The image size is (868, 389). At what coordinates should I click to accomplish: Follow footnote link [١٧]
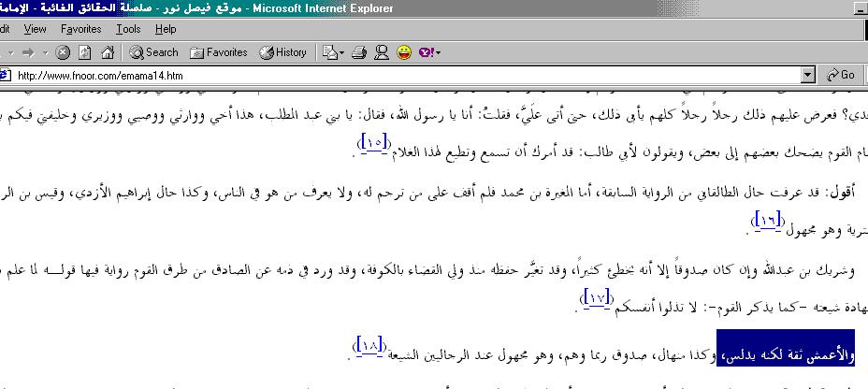[x=596, y=297]
